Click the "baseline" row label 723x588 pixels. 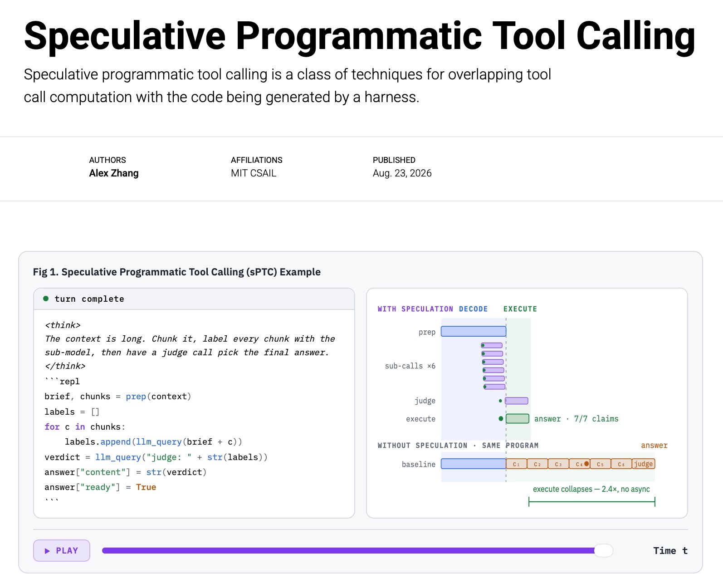click(419, 464)
